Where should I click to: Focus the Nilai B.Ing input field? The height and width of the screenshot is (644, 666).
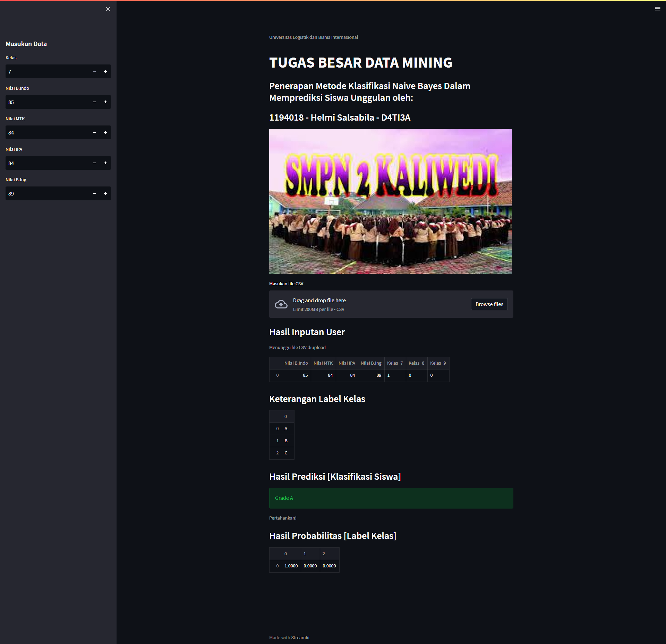pyautogui.click(x=47, y=193)
